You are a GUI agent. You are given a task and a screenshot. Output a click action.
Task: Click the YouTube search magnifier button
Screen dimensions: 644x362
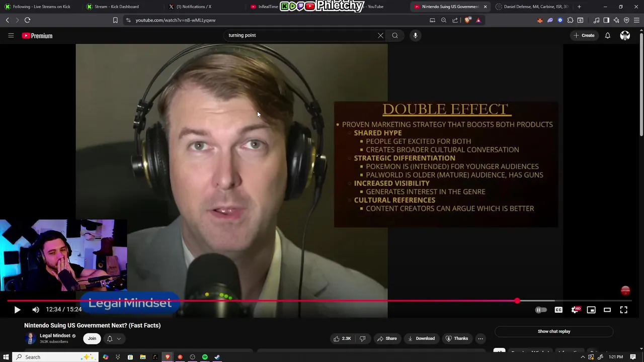[395, 35]
